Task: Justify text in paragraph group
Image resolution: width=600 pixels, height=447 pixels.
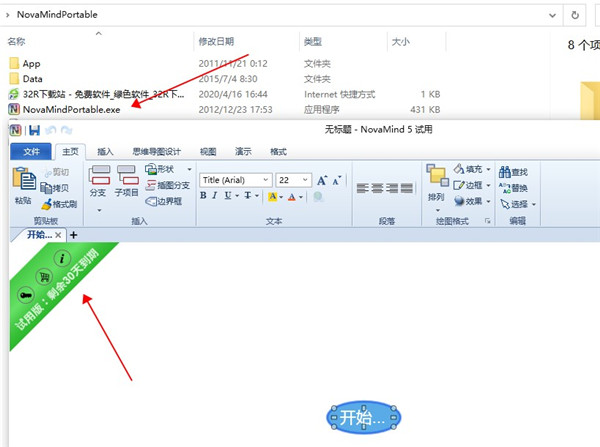Action: pyautogui.click(x=406, y=188)
